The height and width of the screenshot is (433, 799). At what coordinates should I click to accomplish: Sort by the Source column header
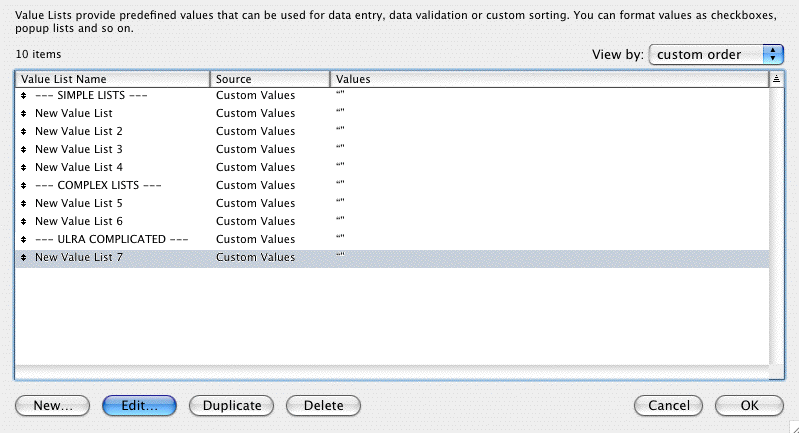point(270,79)
